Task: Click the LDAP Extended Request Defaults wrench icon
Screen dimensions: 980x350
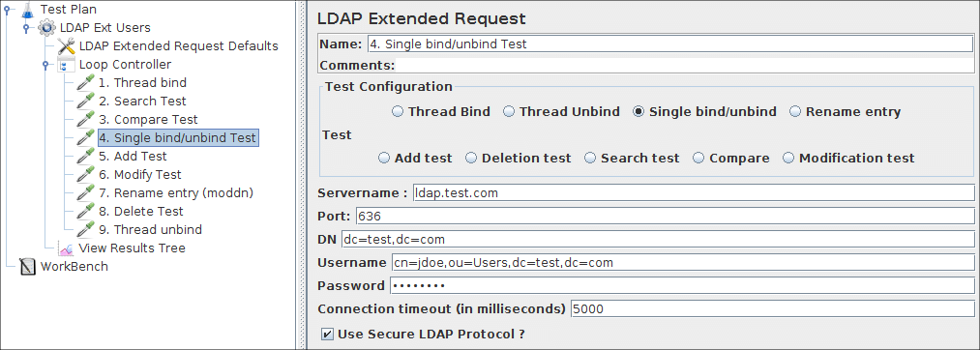Action: (x=66, y=46)
